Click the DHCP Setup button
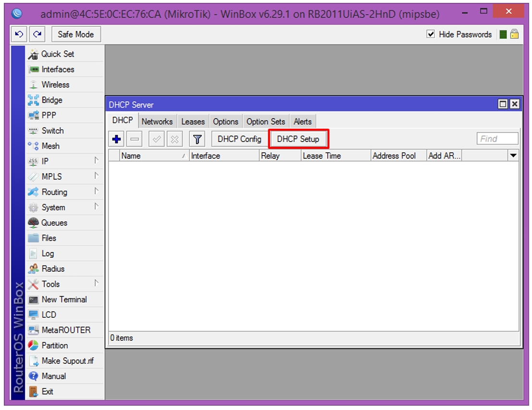 (x=298, y=139)
